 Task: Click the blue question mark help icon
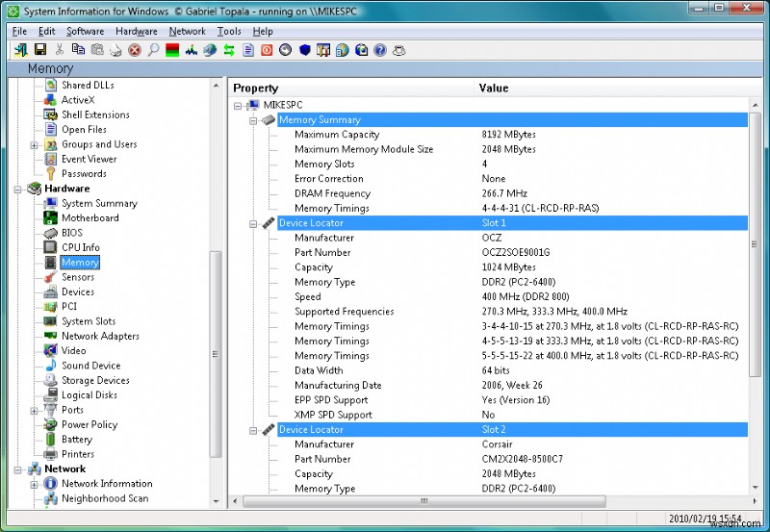[x=380, y=50]
